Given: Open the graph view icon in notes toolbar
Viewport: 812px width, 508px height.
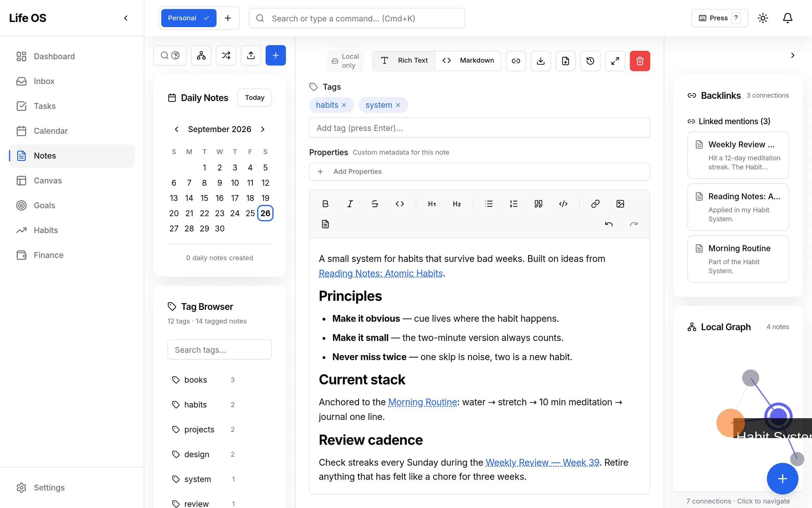Looking at the screenshot, I should [201, 55].
